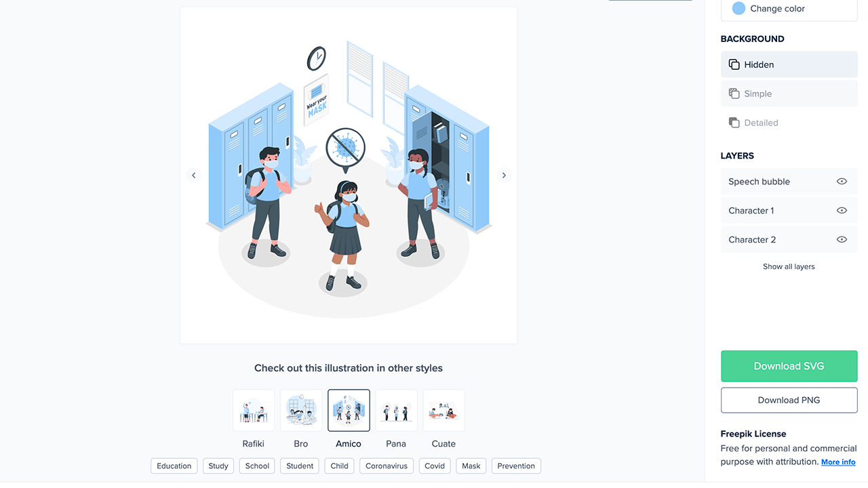Screen dimensions: 868x488
Task: Toggle the Character 2 layer eye icon
Action: (842, 240)
